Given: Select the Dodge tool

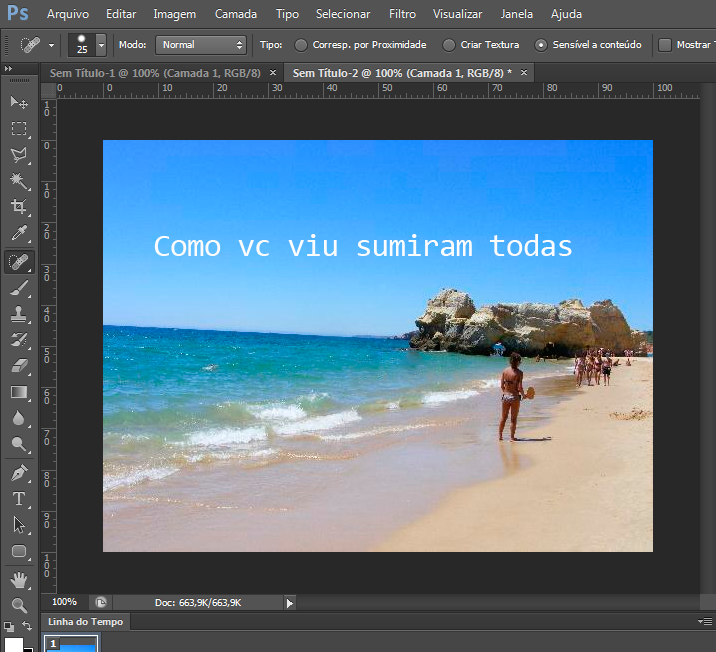Looking at the screenshot, I should tap(19, 444).
